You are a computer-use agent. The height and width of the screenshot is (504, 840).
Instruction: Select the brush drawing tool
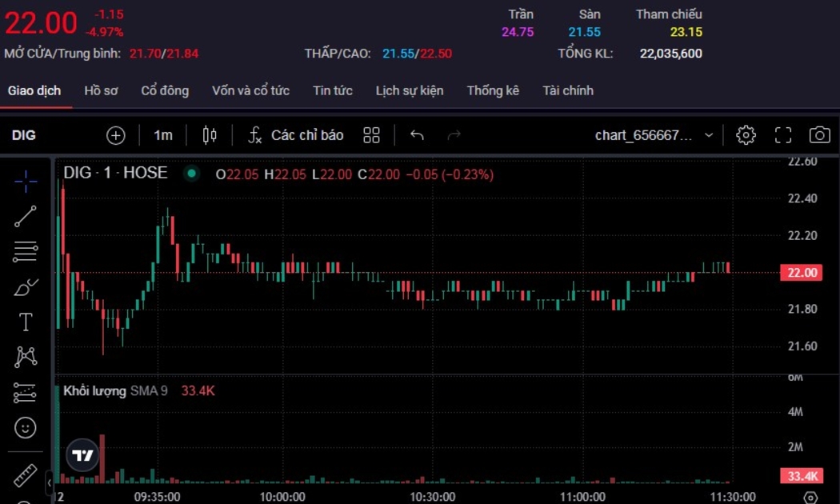26,286
